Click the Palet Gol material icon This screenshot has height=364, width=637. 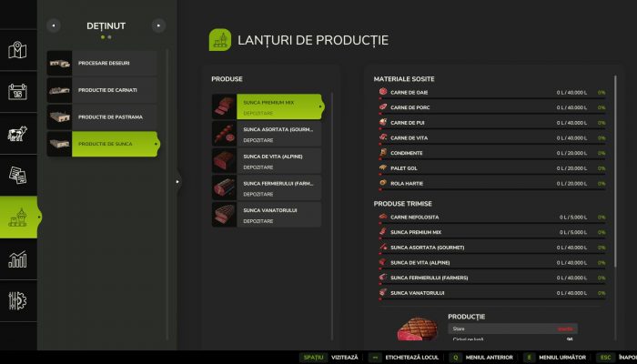[380, 168]
